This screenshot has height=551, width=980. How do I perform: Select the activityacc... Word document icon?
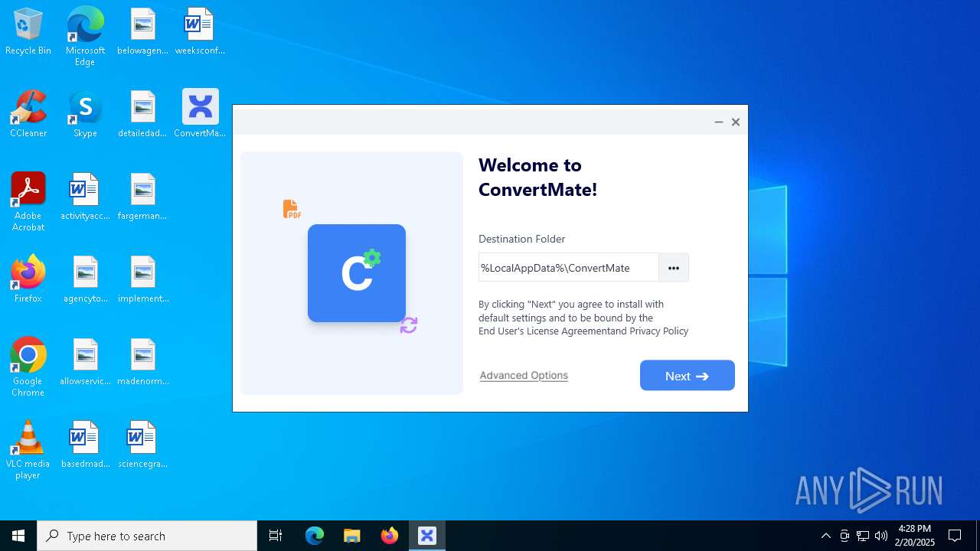[85, 197]
